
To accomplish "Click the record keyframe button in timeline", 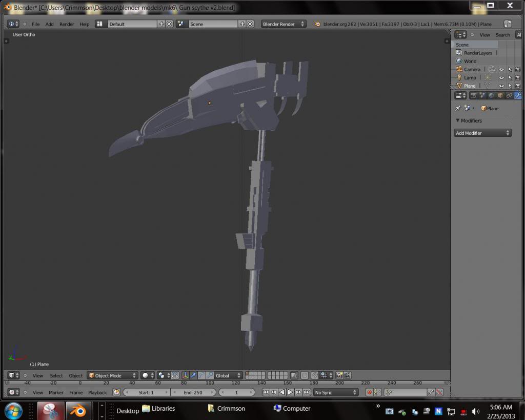I will pyautogui.click(x=369, y=392).
